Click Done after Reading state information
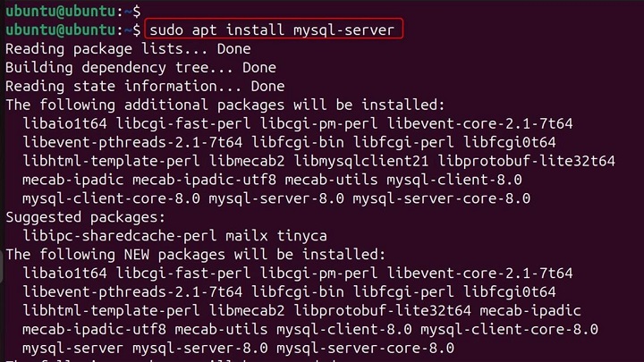This screenshot has width=644, height=362. pos(267,86)
